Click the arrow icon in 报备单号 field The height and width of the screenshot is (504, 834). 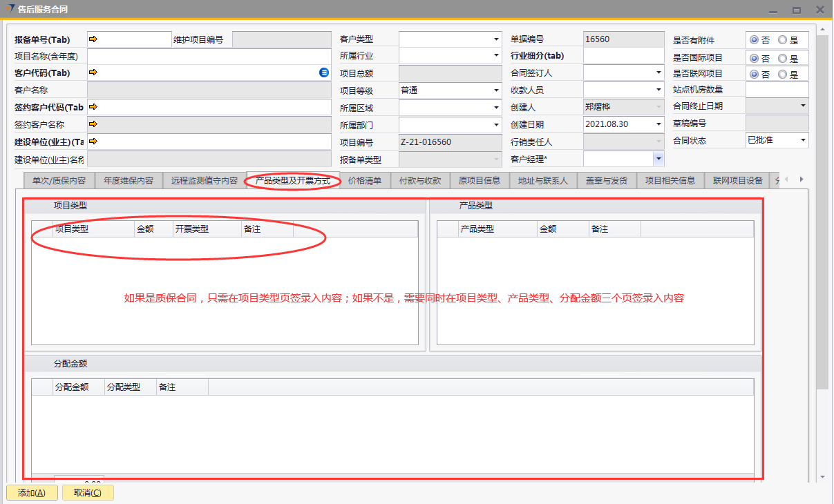coord(93,39)
